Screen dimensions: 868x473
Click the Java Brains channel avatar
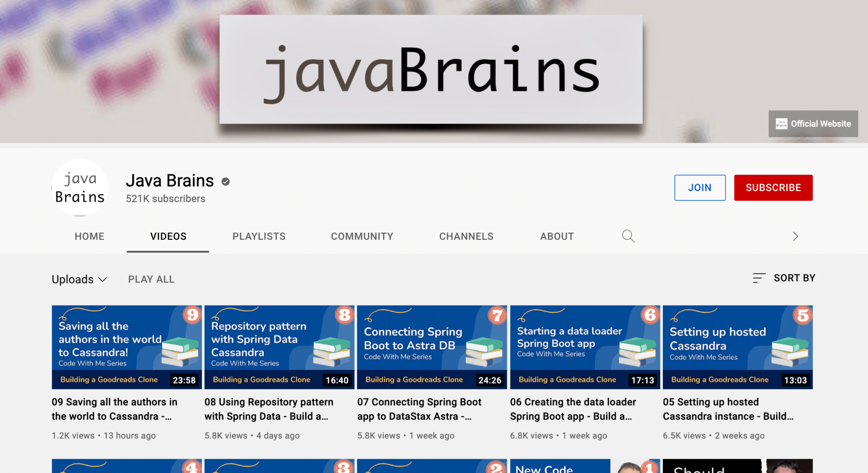[x=80, y=188]
